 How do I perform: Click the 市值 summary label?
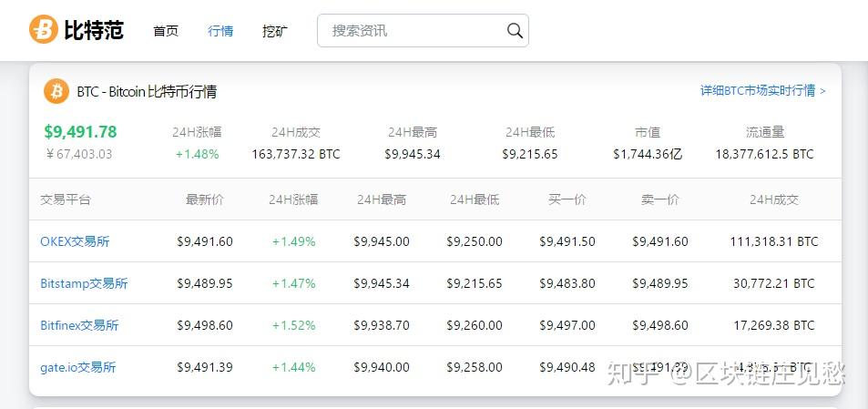pos(648,133)
